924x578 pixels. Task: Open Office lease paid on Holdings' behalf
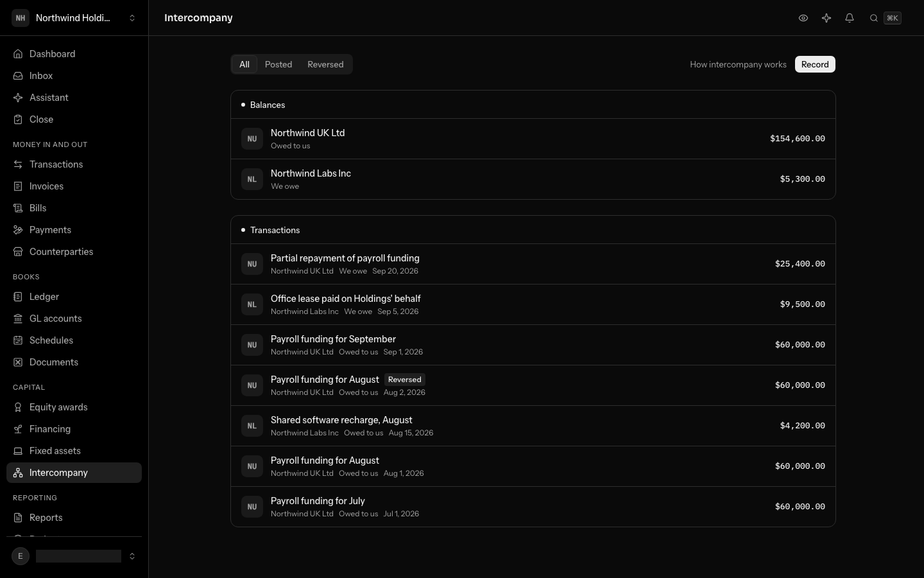533,304
